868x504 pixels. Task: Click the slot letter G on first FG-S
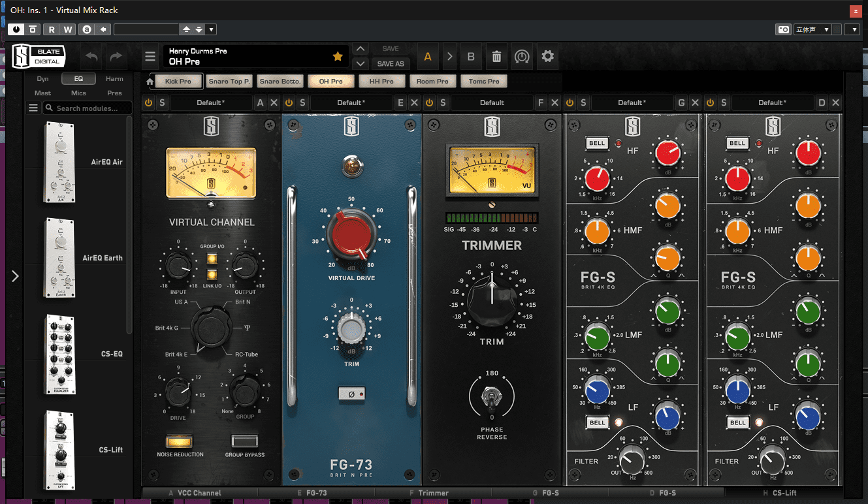tap(682, 102)
